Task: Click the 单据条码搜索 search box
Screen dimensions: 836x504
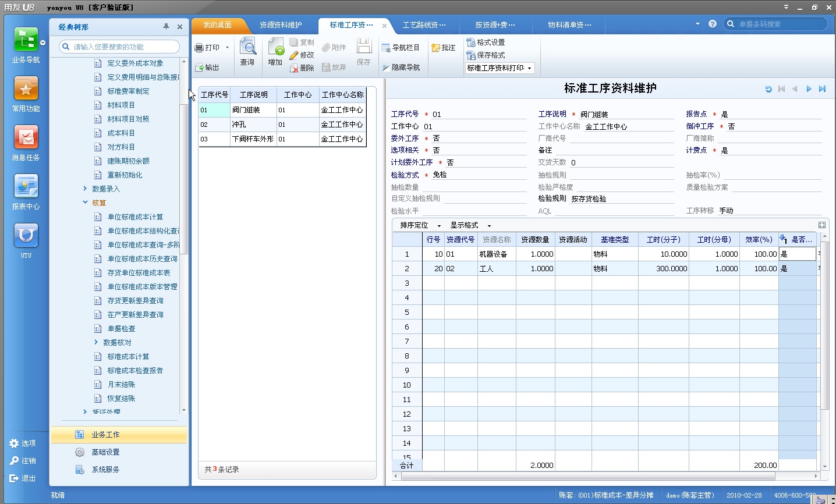Action: [775, 24]
